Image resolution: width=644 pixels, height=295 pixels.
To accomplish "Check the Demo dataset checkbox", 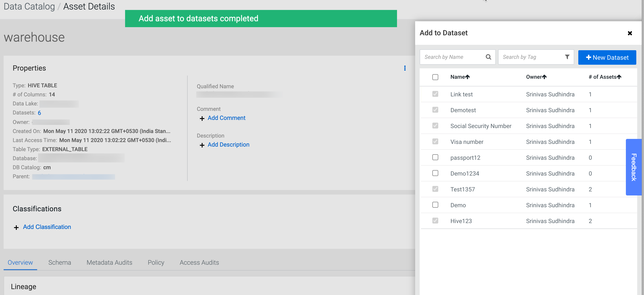I will (435, 205).
